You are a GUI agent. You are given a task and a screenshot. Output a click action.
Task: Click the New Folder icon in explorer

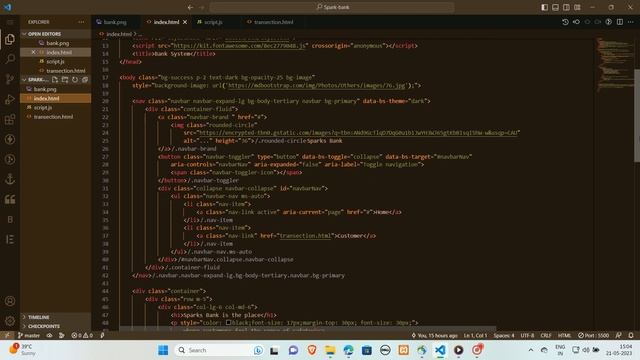click(65, 80)
